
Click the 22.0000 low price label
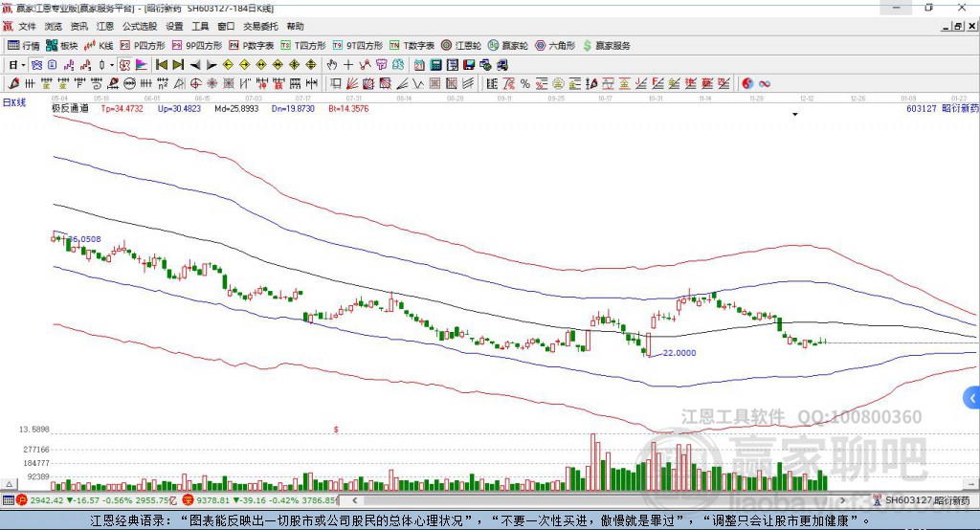click(679, 352)
